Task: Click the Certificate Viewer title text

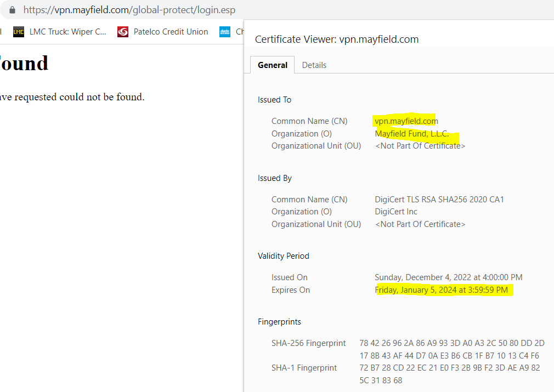Action: (x=337, y=39)
